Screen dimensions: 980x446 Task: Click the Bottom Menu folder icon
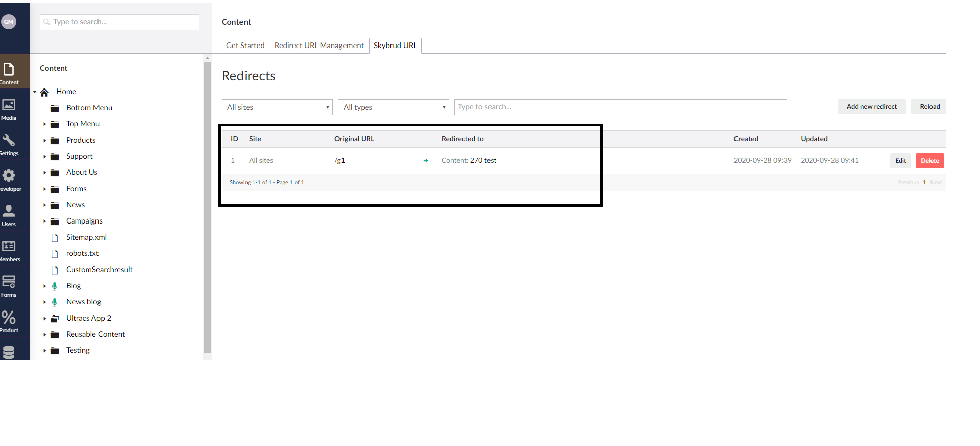55,108
